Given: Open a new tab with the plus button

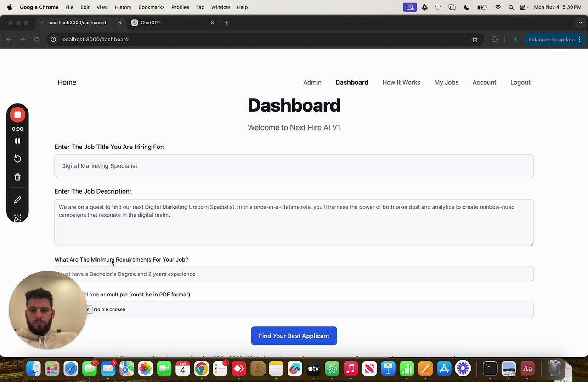Looking at the screenshot, I should pos(226,23).
